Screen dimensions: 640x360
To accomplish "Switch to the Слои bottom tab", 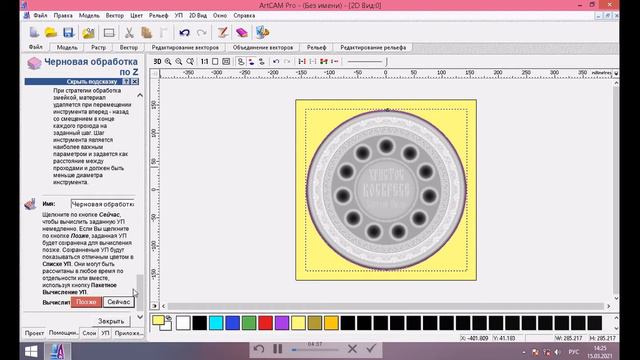I will click(89, 333).
